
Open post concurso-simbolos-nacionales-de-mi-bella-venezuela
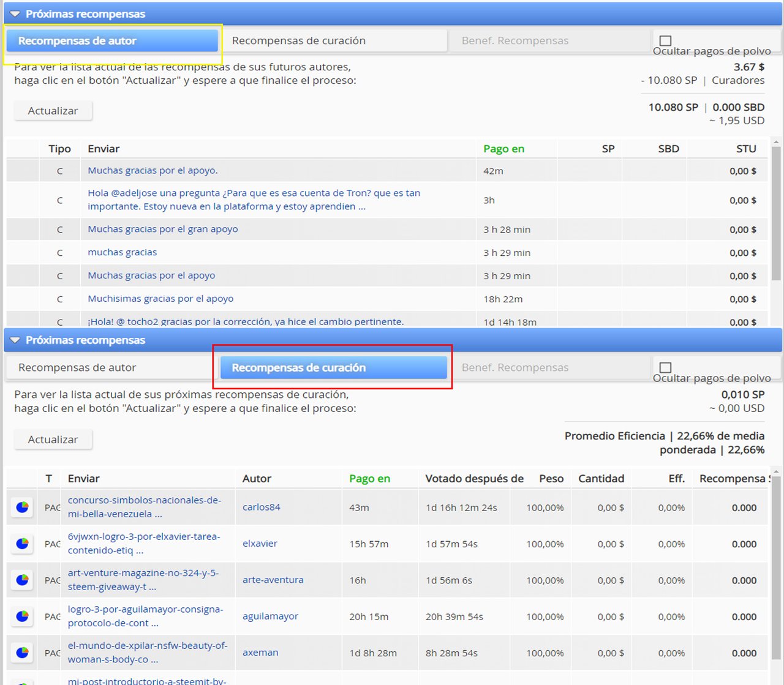point(145,507)
